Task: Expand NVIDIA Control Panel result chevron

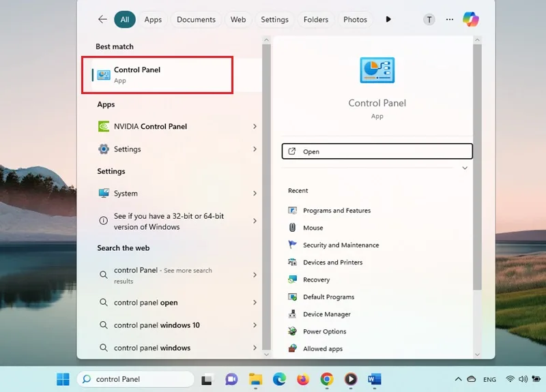Action: (x=255, y=126)
